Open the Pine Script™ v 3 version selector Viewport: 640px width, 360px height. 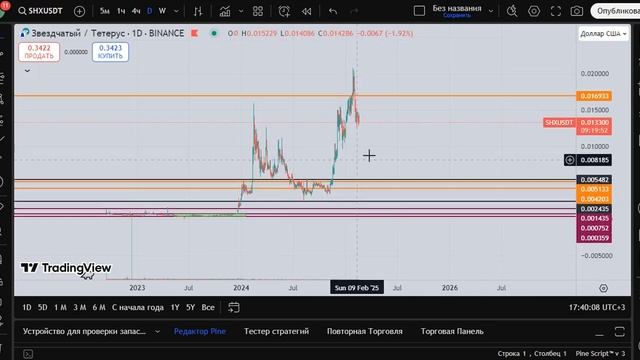tap(600, 353)
